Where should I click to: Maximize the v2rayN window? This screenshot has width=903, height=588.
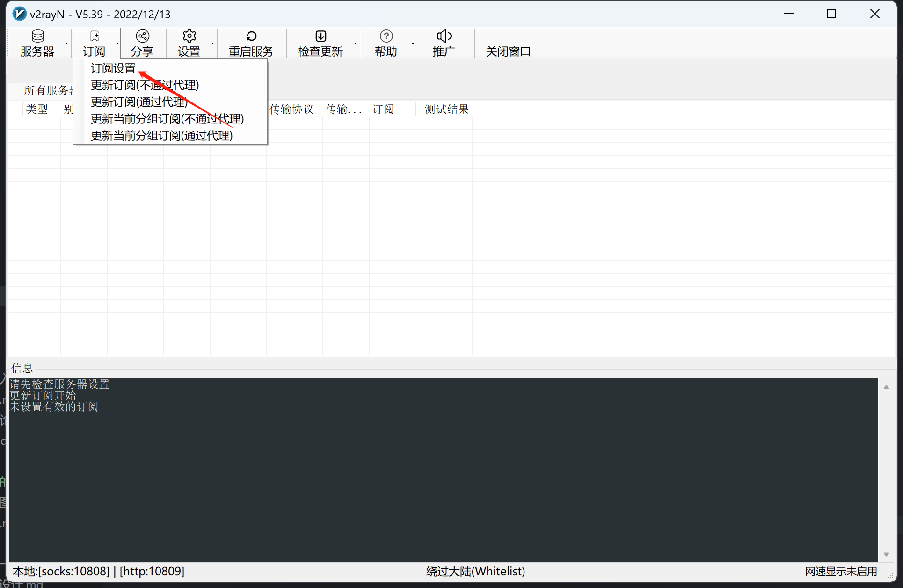click(831, 14)
